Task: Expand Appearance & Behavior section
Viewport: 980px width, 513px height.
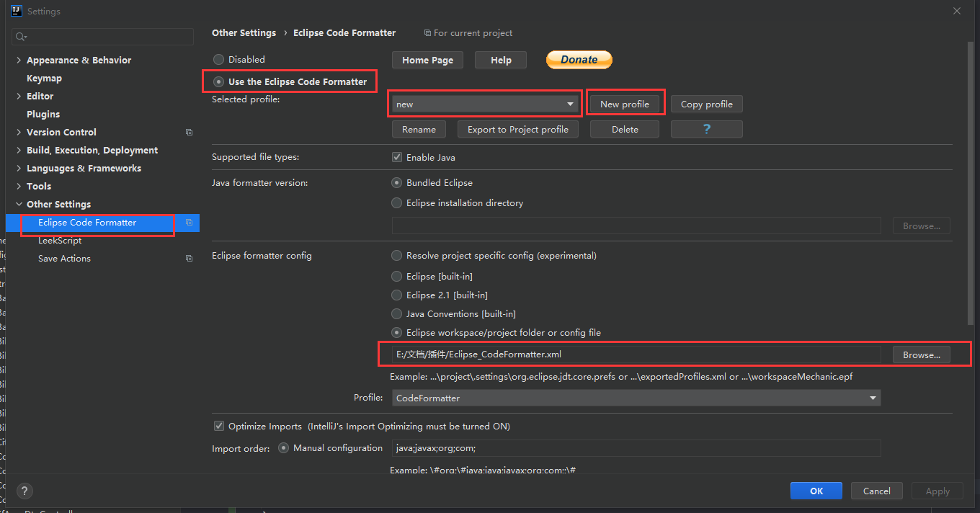Action: (x=19, y=61)
